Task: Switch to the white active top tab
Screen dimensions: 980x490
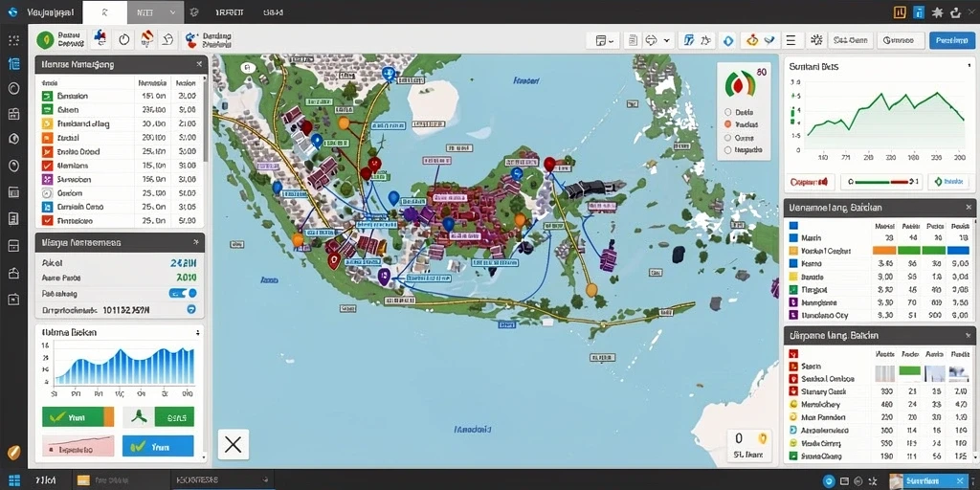Action: click(104, 11)
